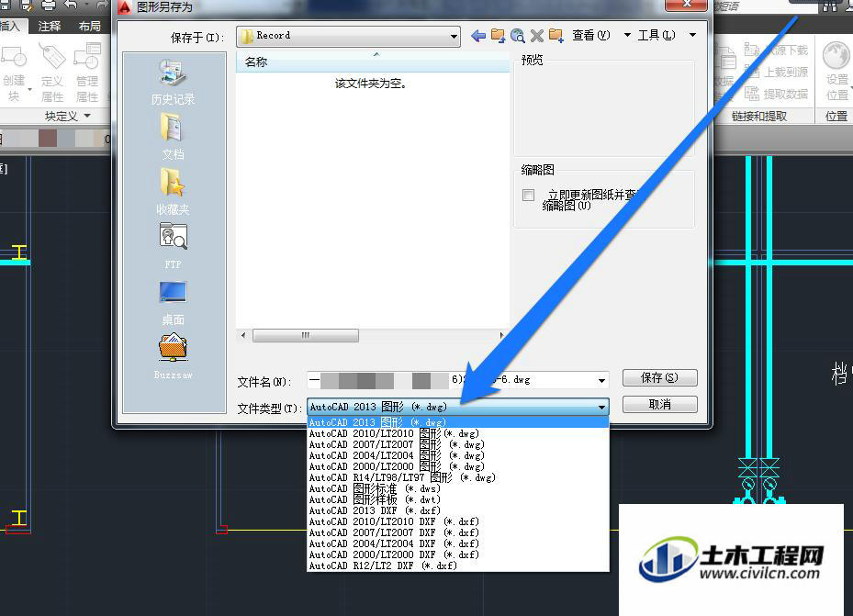Image resolution: width=853 pixels, height=616 pixels.
Task: Go up one folder level
Action: 498,36
